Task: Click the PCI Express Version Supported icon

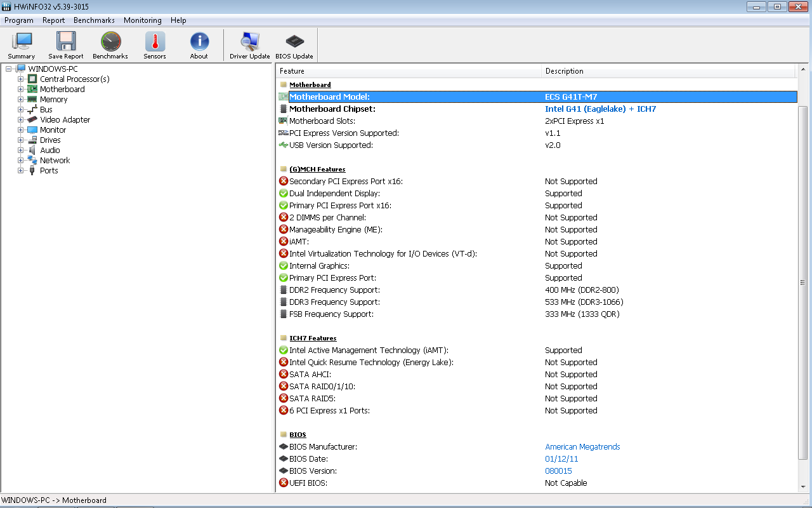Action: coord(284,133)
